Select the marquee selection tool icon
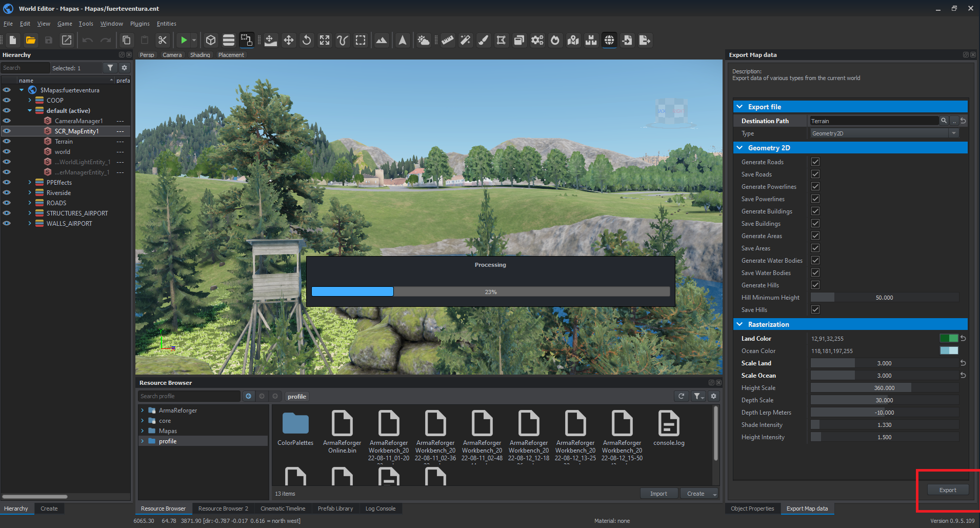 pyautogui.click(x=361, y=40)
